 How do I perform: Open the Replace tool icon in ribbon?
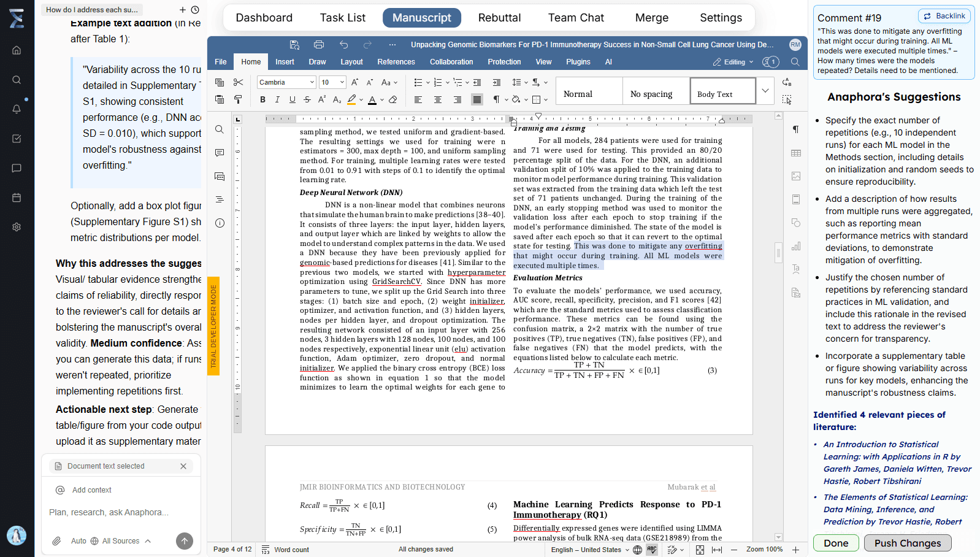(787, 82)
